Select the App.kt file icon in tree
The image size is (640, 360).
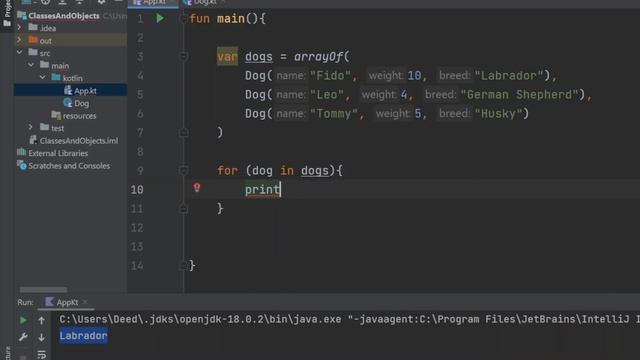pos(68,91)
